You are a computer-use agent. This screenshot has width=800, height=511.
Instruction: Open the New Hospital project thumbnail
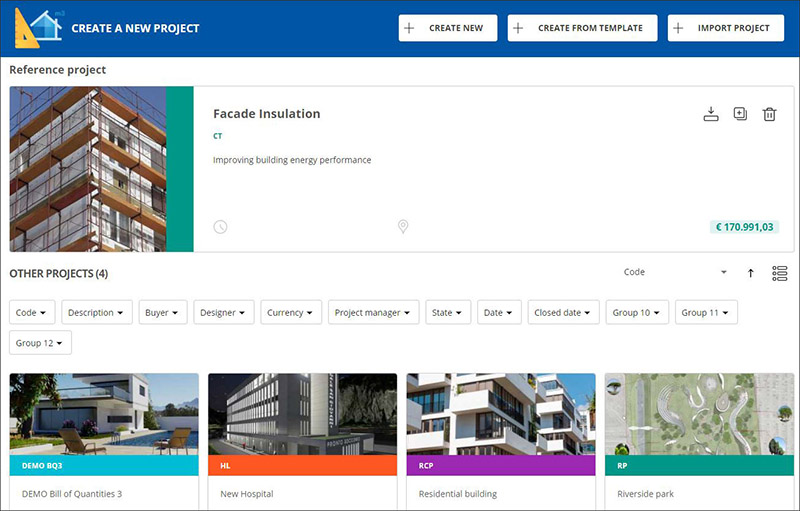pyautogui.click(x=302, y=414)
